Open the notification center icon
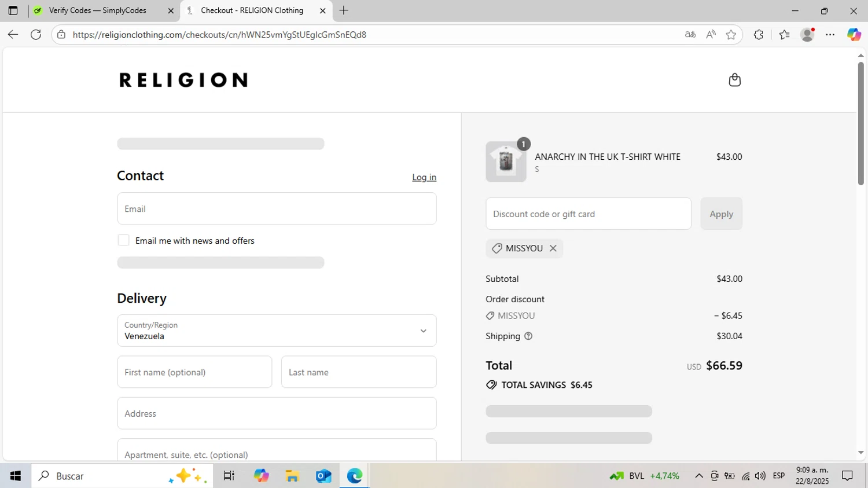This screenshot has height=488, width=868. (x=847, y=476)
